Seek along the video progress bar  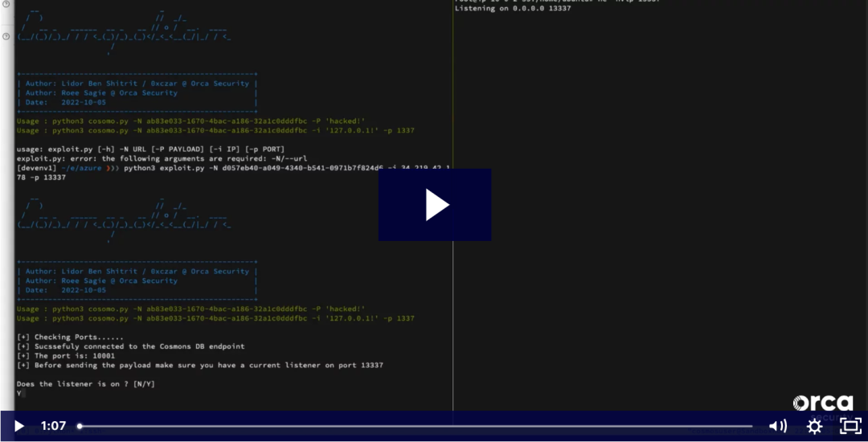click(x=416, y=426)
